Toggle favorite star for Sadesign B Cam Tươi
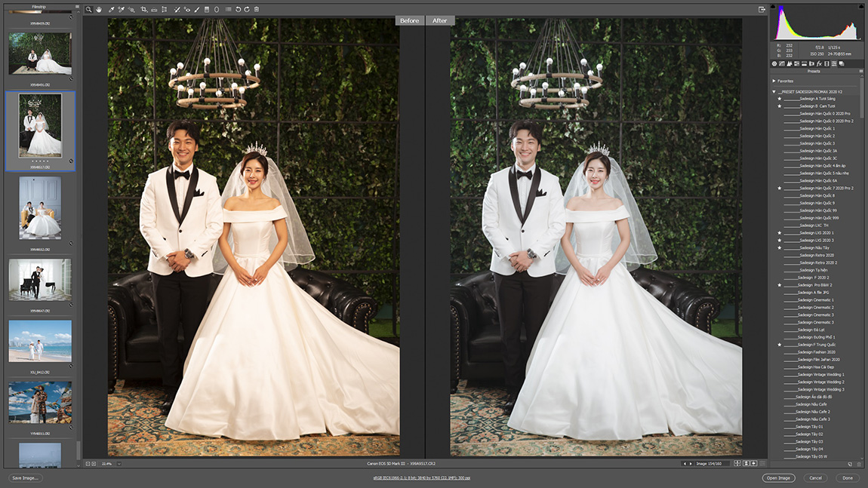868x488 pixels. point(780,106)
